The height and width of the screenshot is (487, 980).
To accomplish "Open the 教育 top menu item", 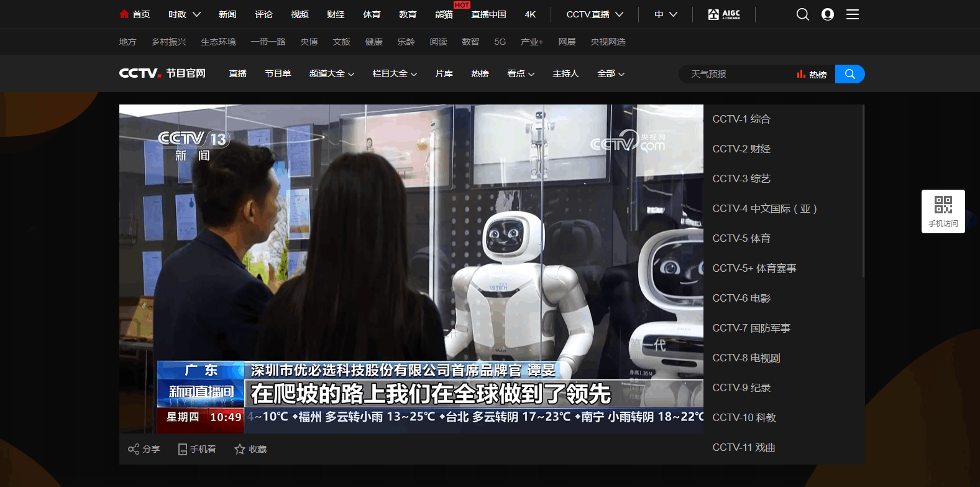I will click(x=408, y=14).
